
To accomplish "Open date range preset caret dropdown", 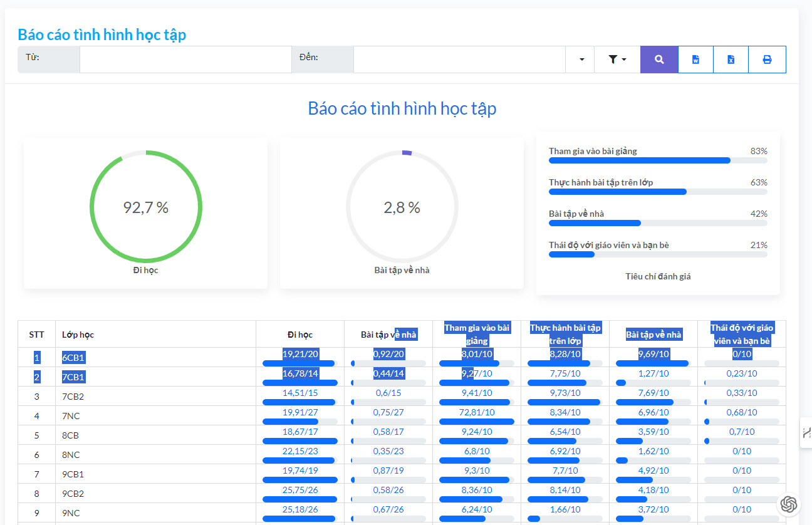I will point(581,60).
